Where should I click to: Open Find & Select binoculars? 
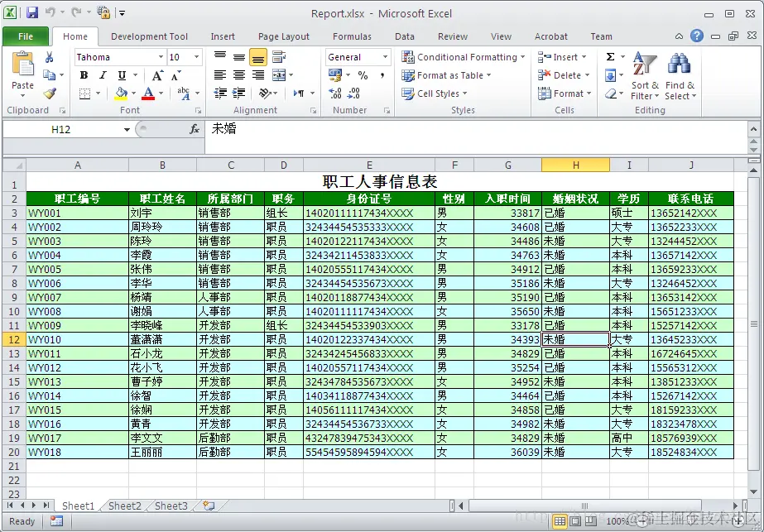click(680, 76)
